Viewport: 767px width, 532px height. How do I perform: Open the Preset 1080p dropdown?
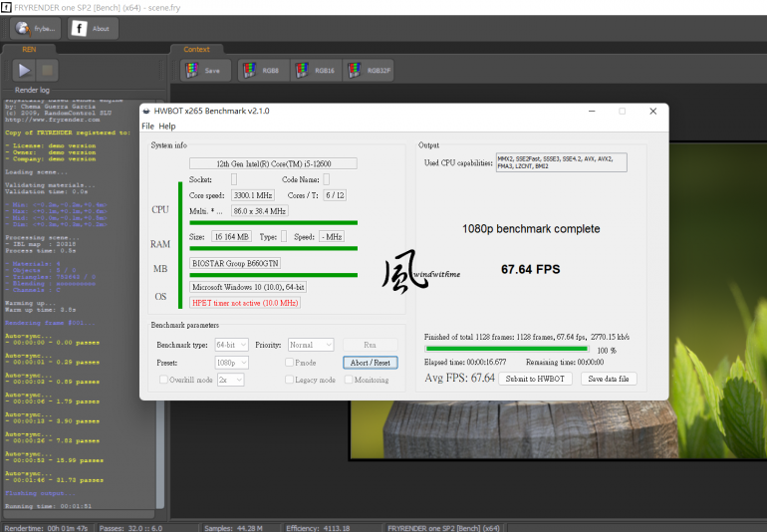click(x=231, y=363)
